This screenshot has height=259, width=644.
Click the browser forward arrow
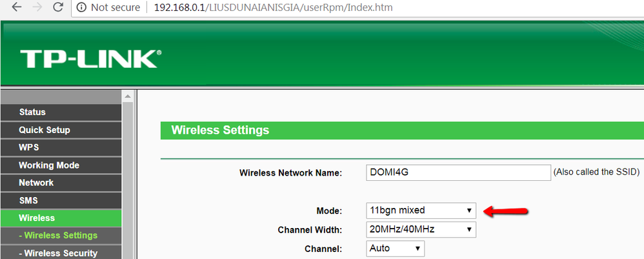click(x=37, y=7)
